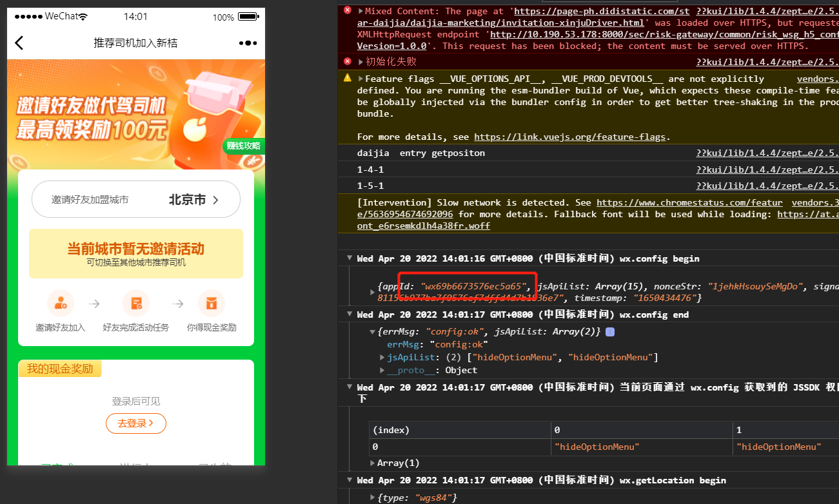Expand the Feature flags warning
The height and width of the screenshot is (504, 839).
pyautogui.click(x=361, y=79)
